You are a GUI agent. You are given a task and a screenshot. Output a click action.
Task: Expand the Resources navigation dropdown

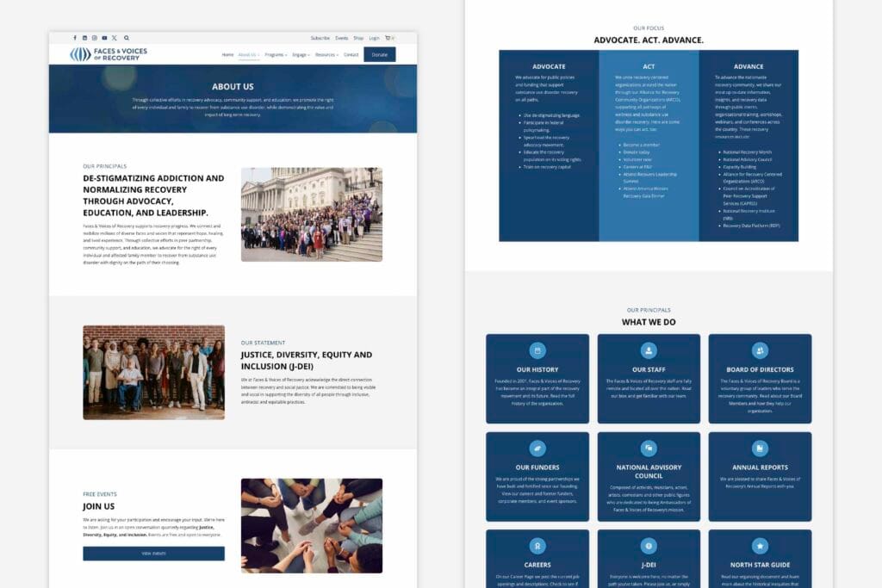[x=326, y=54]
